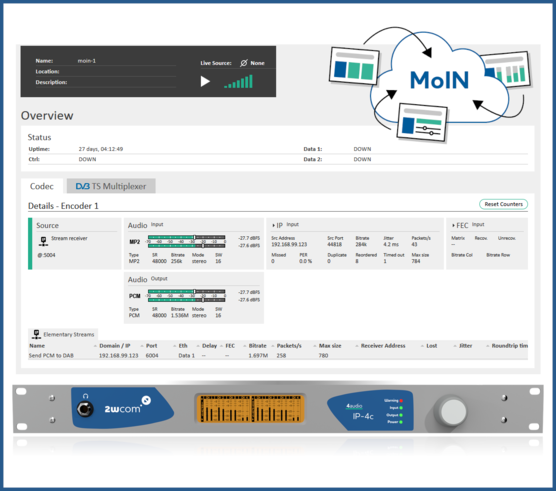Click the Stream receiver network icon
The width and height of the screenshot is (556, 491).
click(x=43, y=241)
